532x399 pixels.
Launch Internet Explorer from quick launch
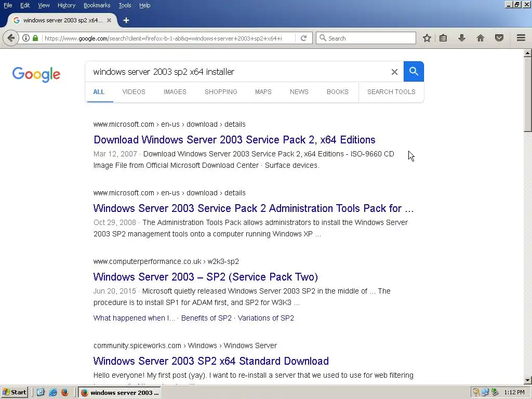(53, 392)
